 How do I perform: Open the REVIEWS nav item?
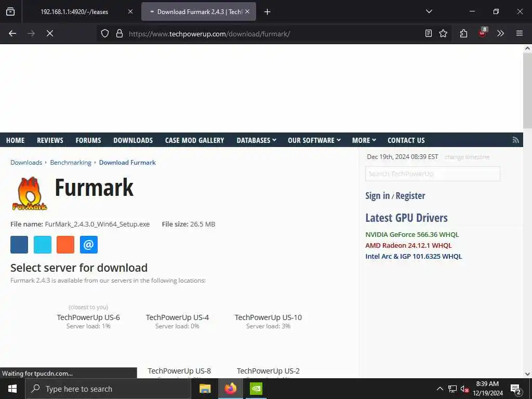(50, 140)
